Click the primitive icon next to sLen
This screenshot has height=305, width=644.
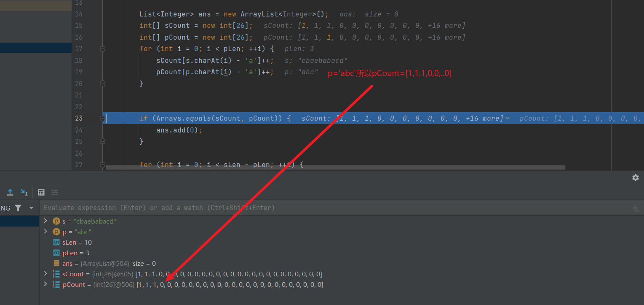click(56, 242)
